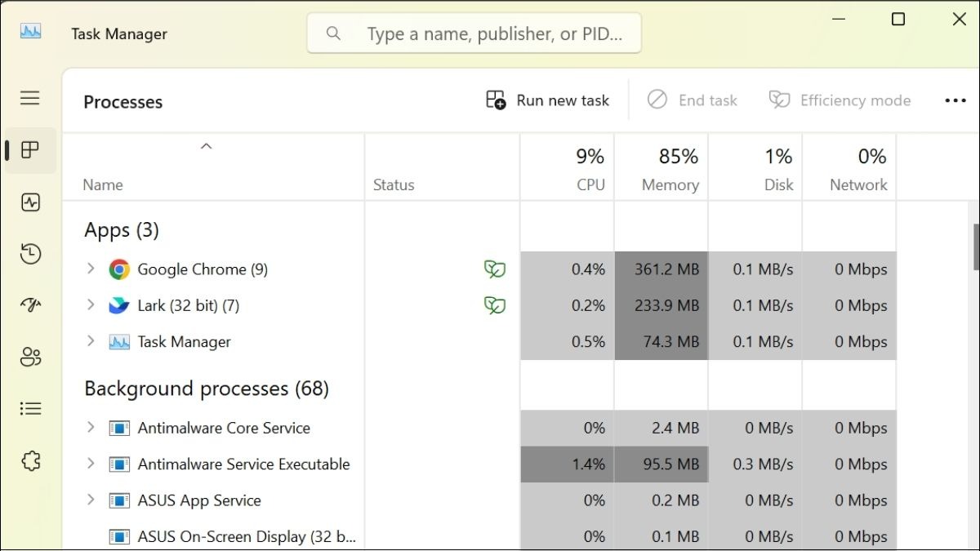
Task: Click the Efficiency mode button
Action: click(840, 100)
